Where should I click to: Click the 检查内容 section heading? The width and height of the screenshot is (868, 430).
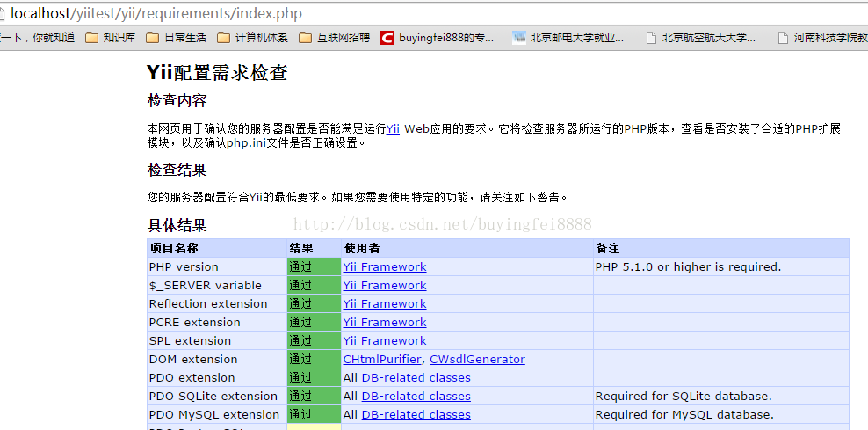click(x=177, y=101)
